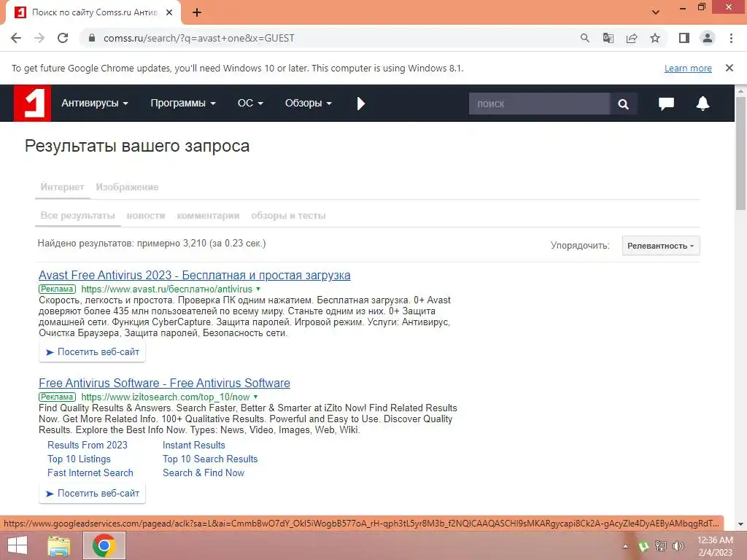The width and height of the screenshot is (747, 560).
Task: Select the новости filter
Action: 146,216
